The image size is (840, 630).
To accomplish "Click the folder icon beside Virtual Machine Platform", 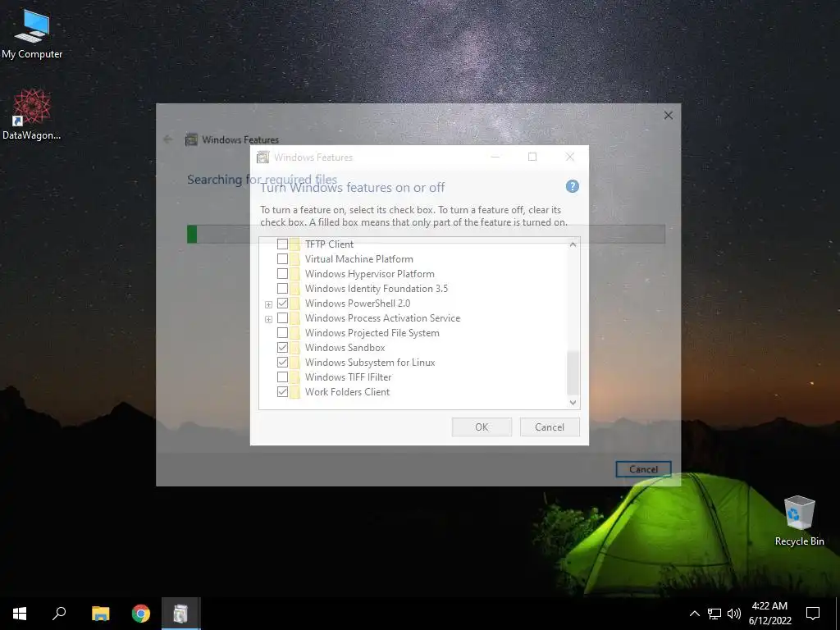I will point(294,259).
